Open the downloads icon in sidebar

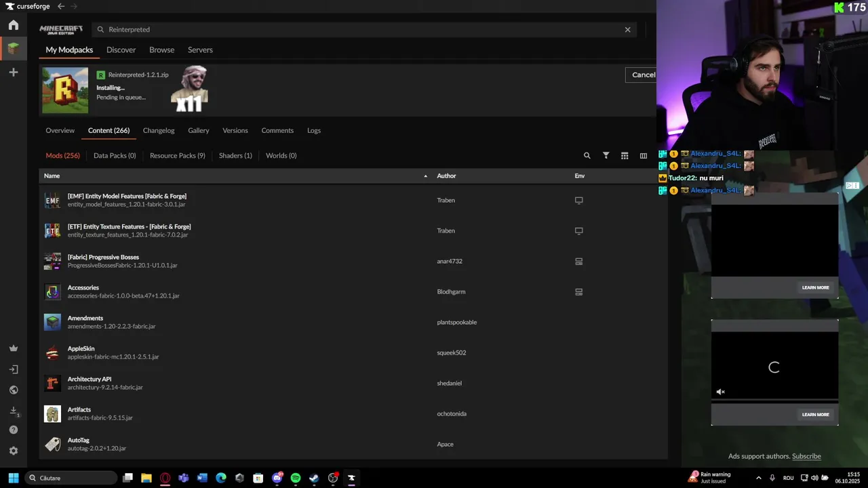click(14, 411)
